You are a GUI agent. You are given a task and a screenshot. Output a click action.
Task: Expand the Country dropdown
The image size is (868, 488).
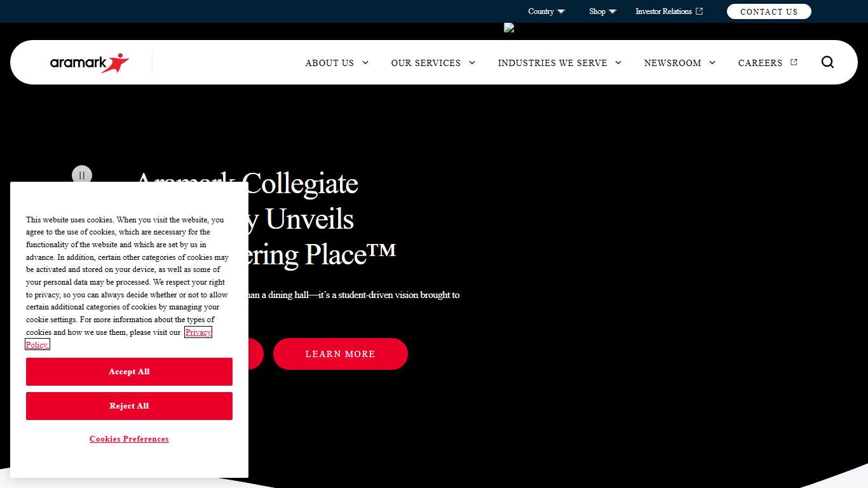[546, 11]
